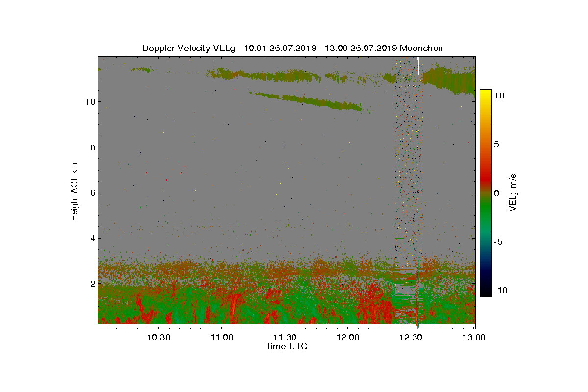This screenshot has height=392, width=588.
Task: Click the 12:30 time tick label
Action: point(411,337)
